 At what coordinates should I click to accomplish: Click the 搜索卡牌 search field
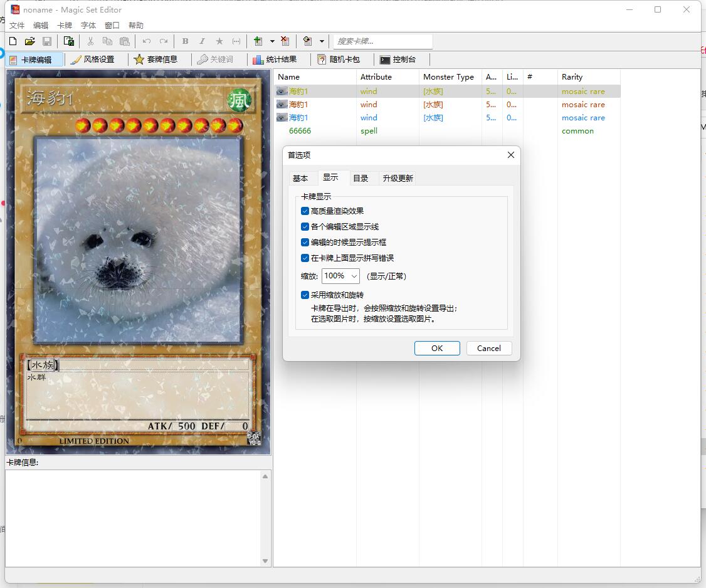[382, 41]
